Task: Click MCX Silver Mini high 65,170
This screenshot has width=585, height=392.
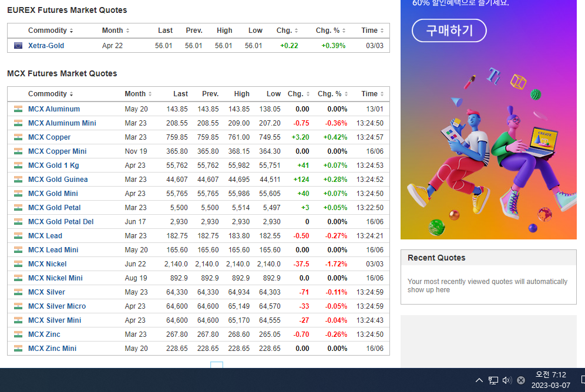Action: coord(239,320)
